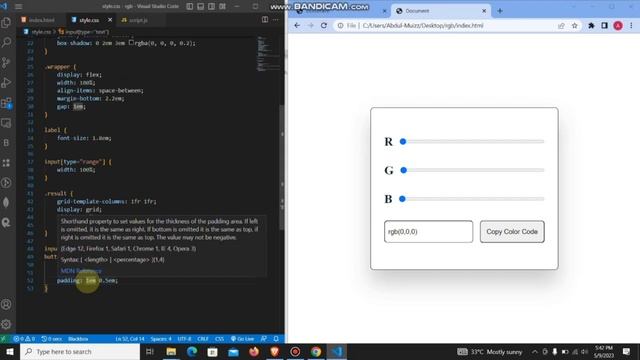Open the customize layout icon
The height and width of the screenshot is (360, 640).
coord(222,7)
